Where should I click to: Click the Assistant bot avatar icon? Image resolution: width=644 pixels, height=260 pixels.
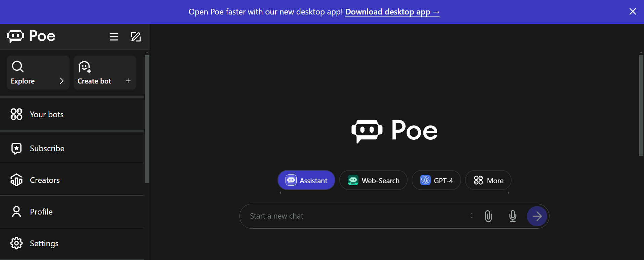pyautogui.click(x=291, y=180)
